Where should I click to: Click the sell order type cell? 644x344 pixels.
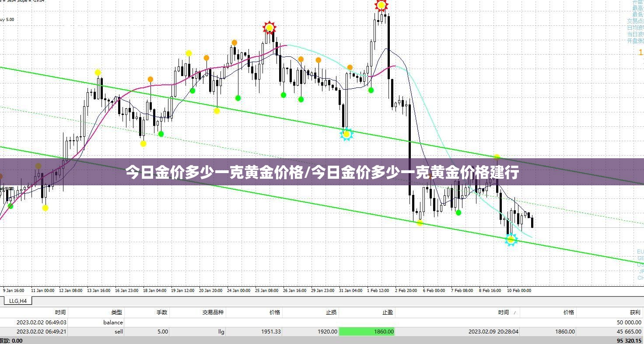119,331
